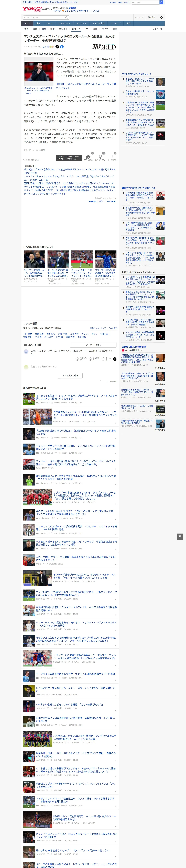Select the トップ tab in navigation
Viewport: 186px width, 868px height.
tap(27, 24)
